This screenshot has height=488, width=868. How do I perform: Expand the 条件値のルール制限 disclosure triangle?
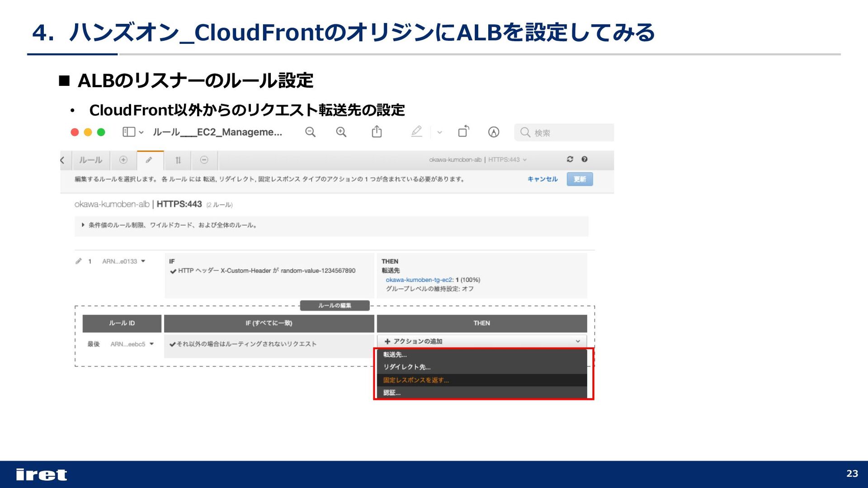[83, 225]
